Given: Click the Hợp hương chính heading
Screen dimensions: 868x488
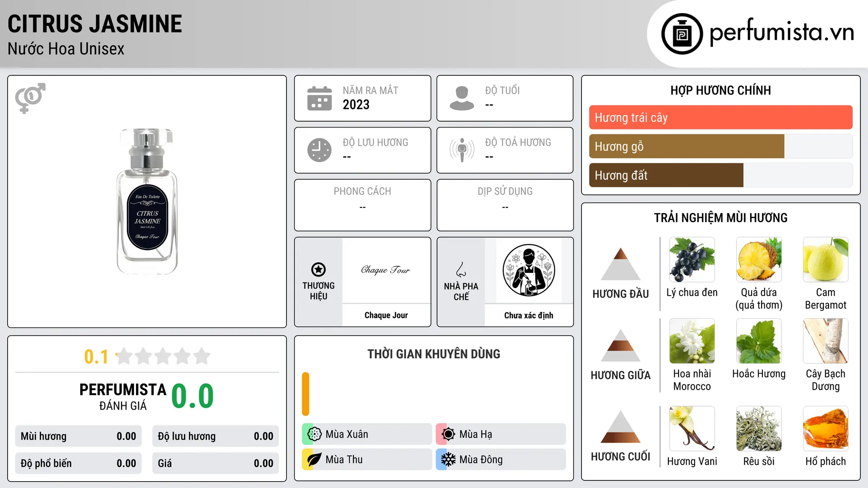Looking at the screenshot, I should 721,90.
